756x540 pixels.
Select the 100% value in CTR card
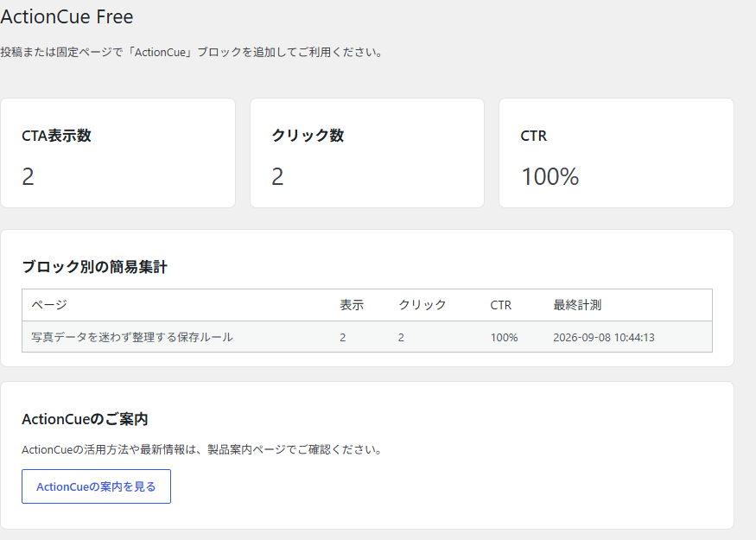550,176
